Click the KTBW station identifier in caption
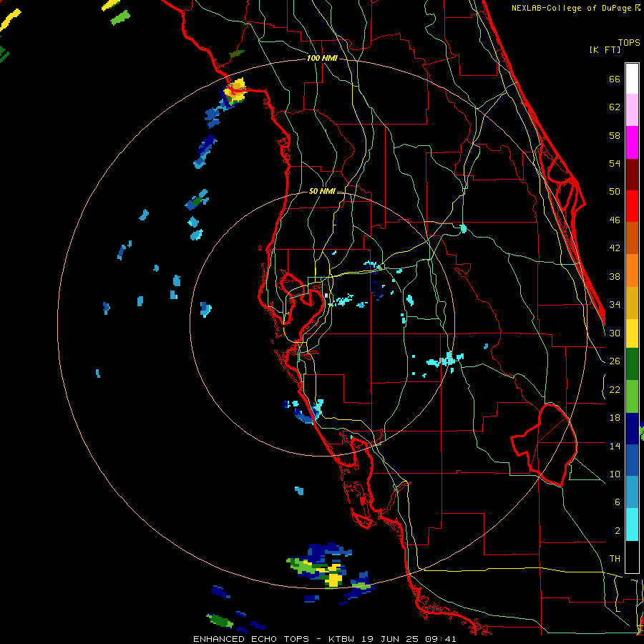This screenshot has width=644, height=644. pos(341,639)
